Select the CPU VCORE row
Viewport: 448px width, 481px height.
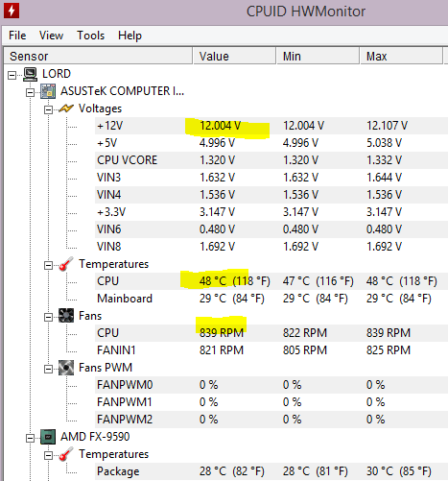(x=271, y=160)
